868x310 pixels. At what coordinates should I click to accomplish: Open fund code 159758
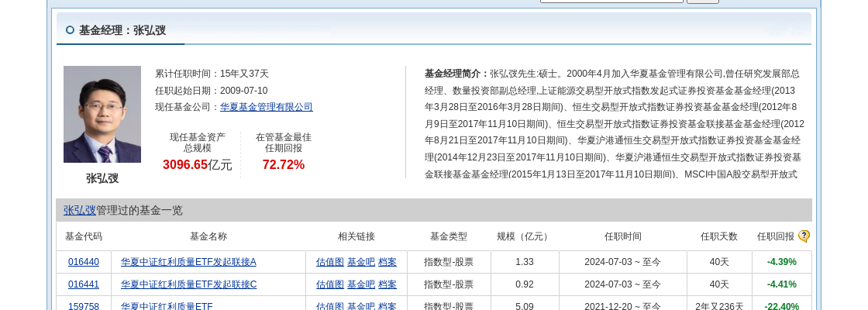(x=84, y=306)
